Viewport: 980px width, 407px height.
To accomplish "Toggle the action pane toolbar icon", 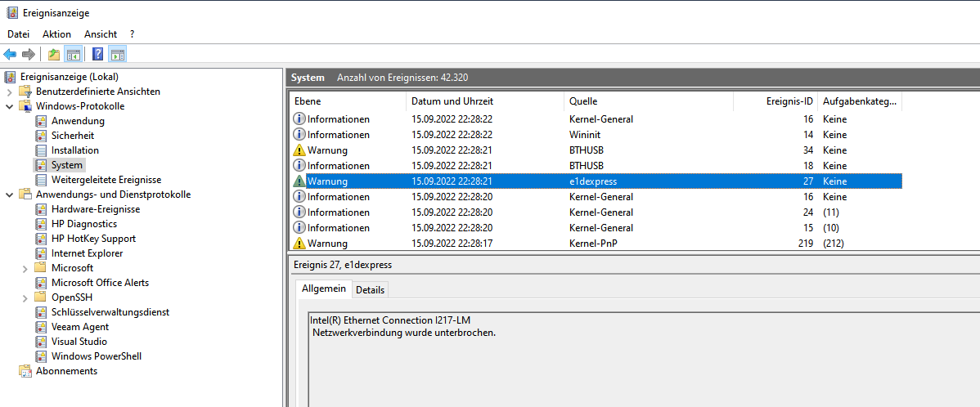I will pyautogui.click(x=118, y=54).
